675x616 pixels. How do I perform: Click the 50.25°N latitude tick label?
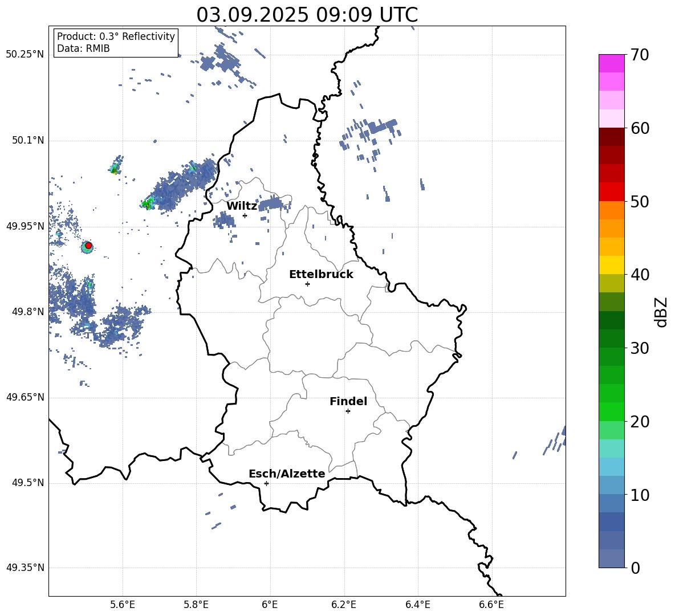point(25,55)
